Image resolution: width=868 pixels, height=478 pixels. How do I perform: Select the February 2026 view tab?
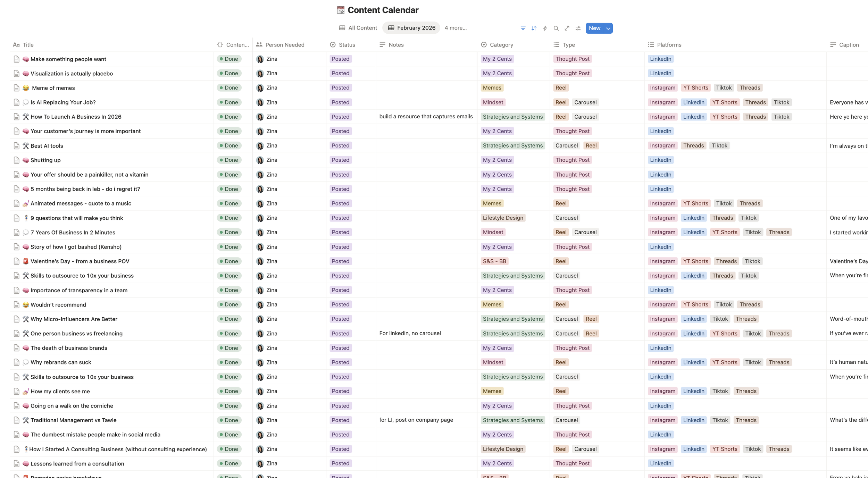(x=411, y=28)
